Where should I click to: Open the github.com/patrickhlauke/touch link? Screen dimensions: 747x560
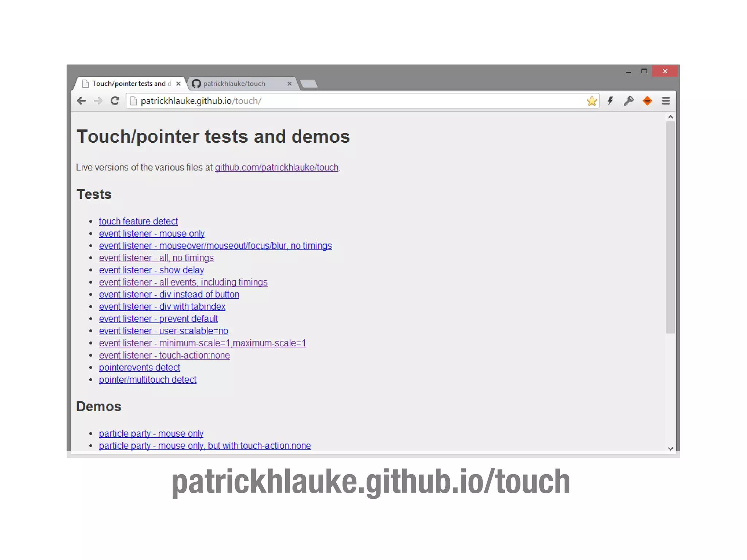[x=276, y=167]
